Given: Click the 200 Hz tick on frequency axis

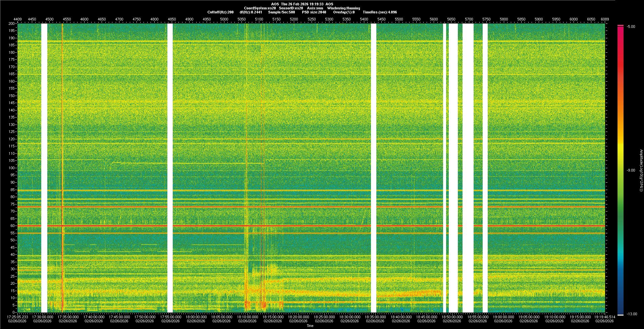Looking at the screenshot, I should coord(11,23).
